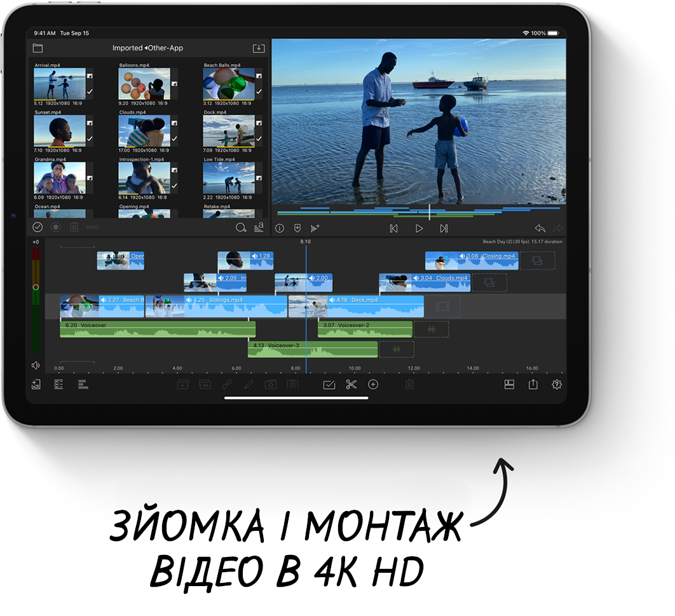Tap the share export icon
This screenshot has height=616, width=675.
point(533,385)
